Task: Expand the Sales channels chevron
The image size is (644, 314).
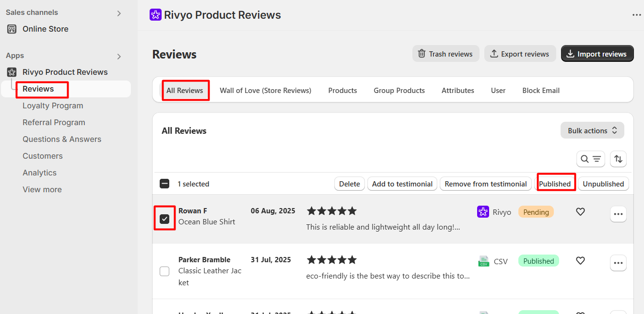Action: click(119, 13)
